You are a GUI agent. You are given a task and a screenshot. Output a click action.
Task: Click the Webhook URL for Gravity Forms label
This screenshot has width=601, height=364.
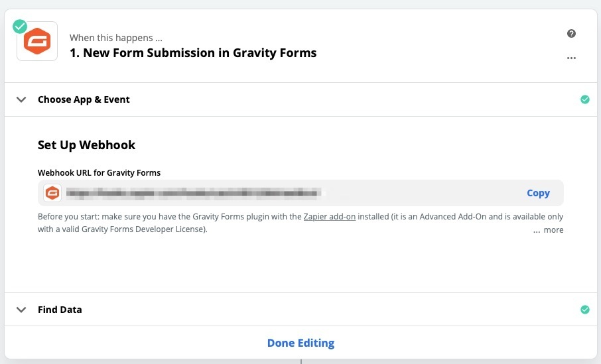click(x=100, y=173)
